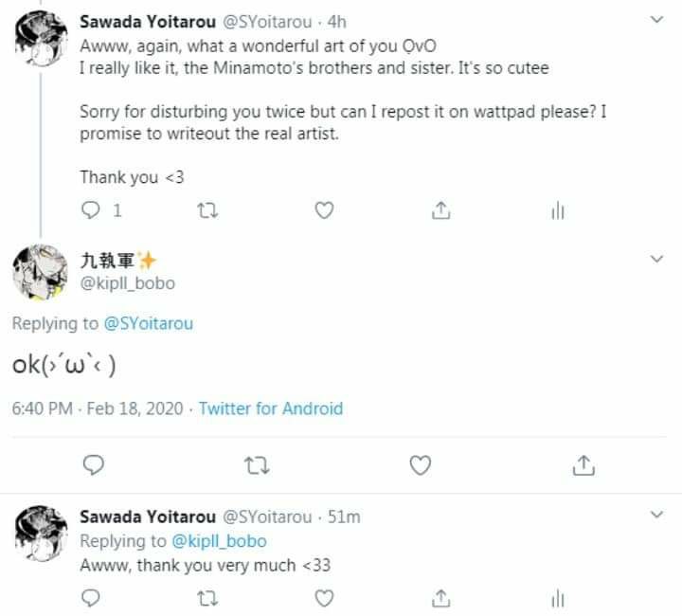682x616 pixels.
Task: Retweet the "thank you very much" reply
Action: (x=207, y=598)
